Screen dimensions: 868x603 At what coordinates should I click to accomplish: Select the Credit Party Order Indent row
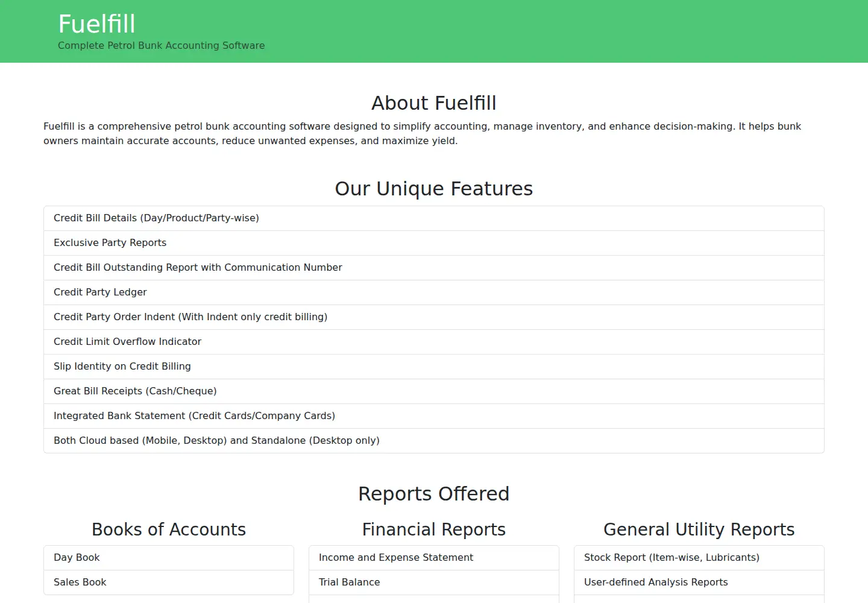coord(434,317)
